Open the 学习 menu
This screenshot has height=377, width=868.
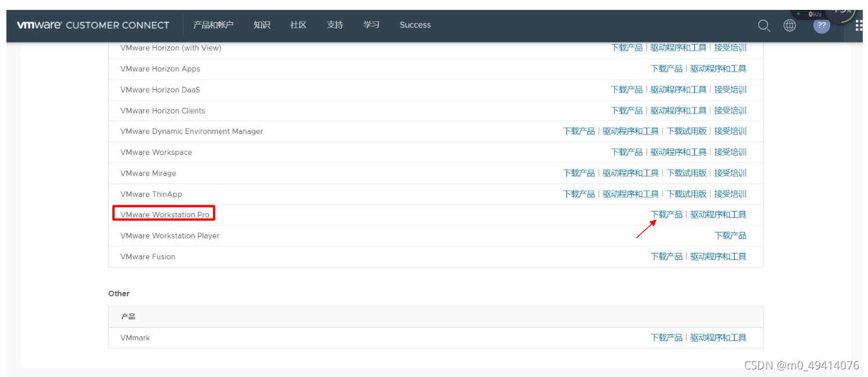[371, 24]
